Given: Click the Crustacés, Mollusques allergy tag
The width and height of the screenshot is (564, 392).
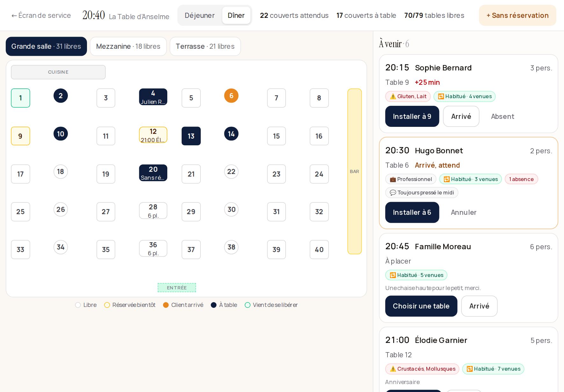Looking at the screenshot, I should point(422,369).
